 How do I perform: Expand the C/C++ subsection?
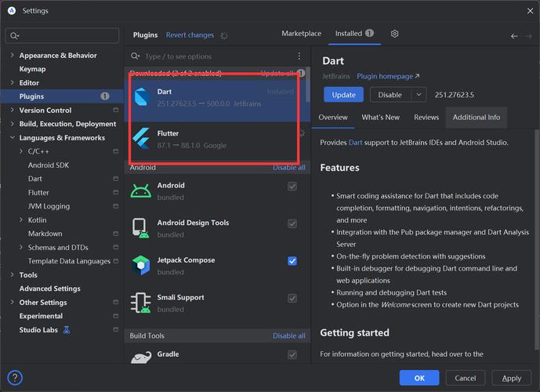[21, 151]
